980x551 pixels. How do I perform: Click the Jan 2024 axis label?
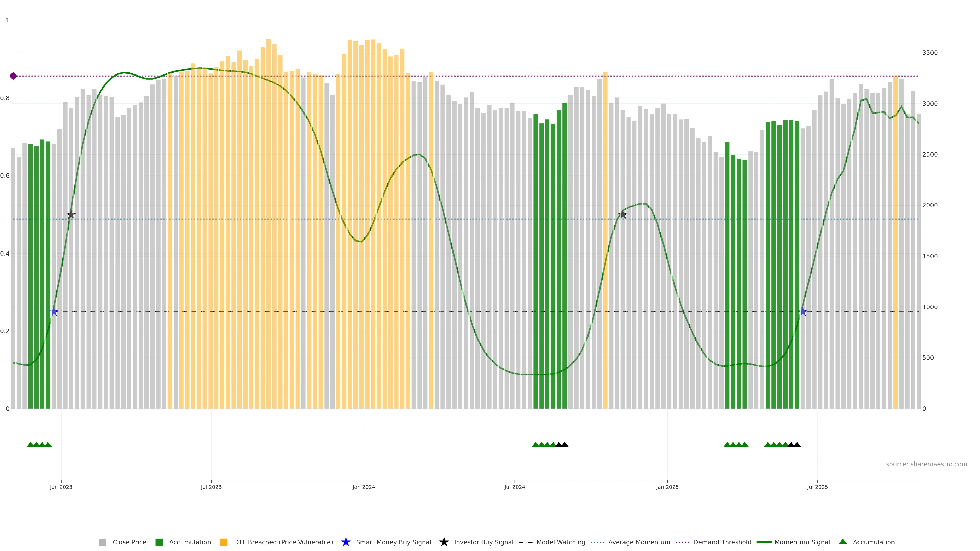click(364, 487)
